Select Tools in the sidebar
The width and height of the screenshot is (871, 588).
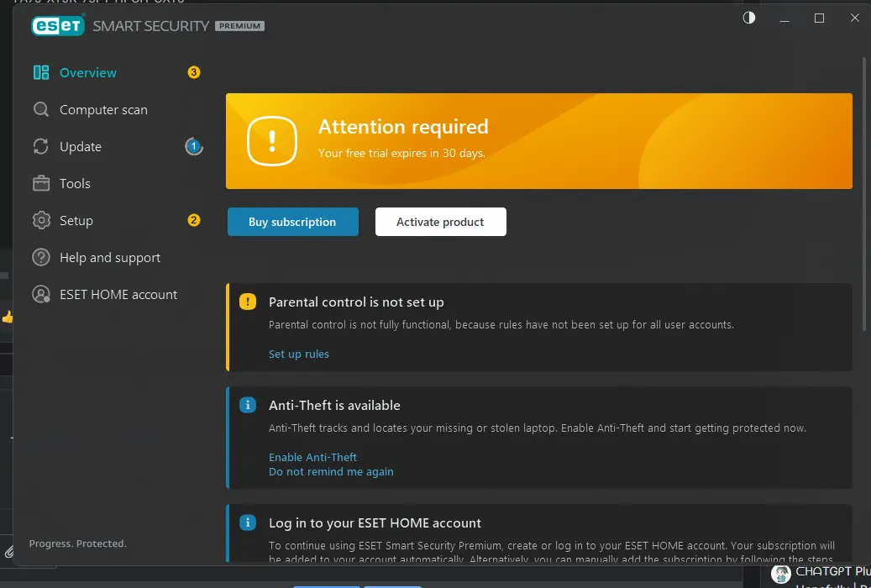tap(75, 183)
